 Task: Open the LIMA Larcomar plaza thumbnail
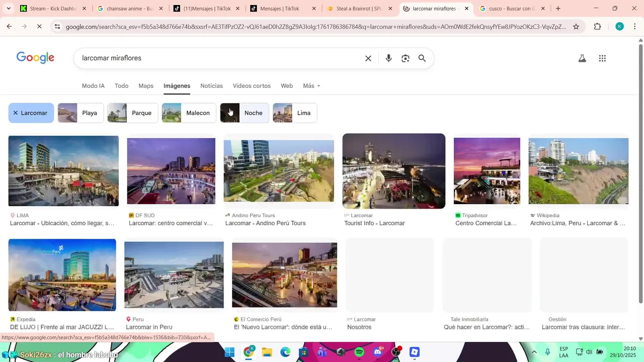click(63, 171)
